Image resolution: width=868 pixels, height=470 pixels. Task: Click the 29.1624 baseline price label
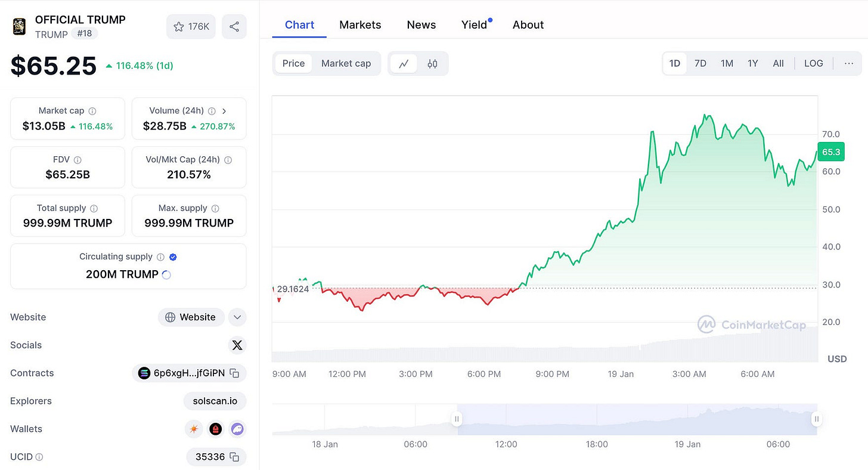coord(293,289)
